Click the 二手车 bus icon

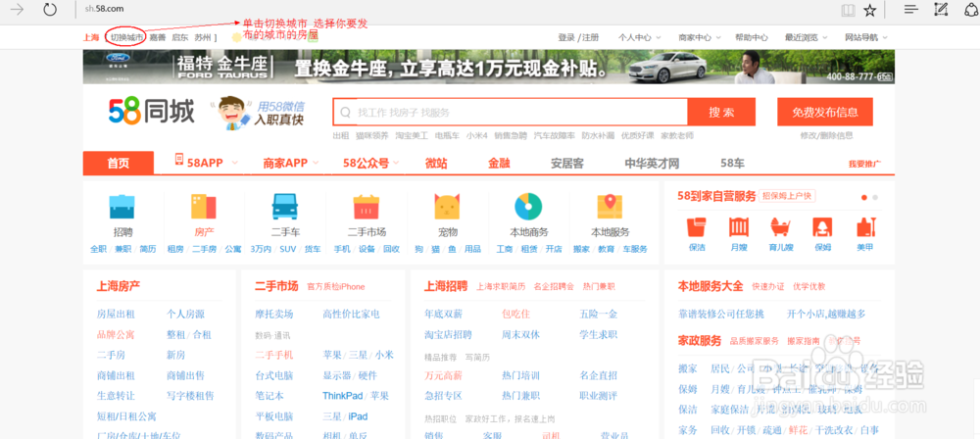(285, 207)
